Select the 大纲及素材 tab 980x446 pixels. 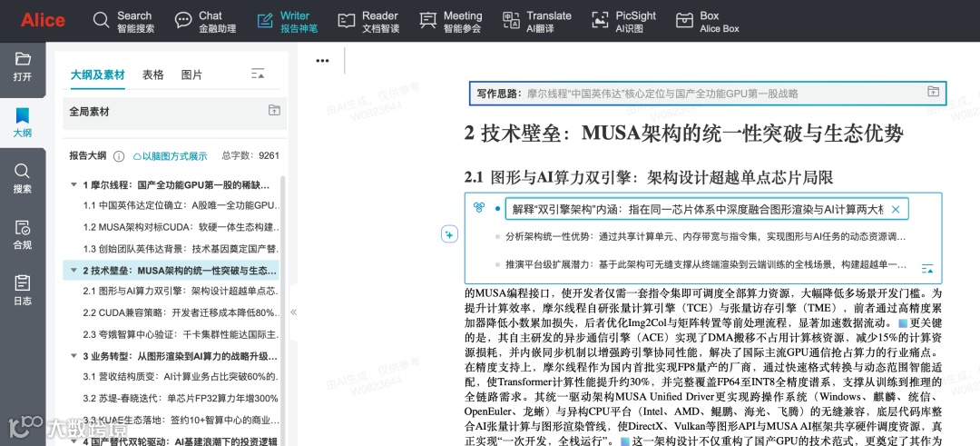tap(97, 75)
